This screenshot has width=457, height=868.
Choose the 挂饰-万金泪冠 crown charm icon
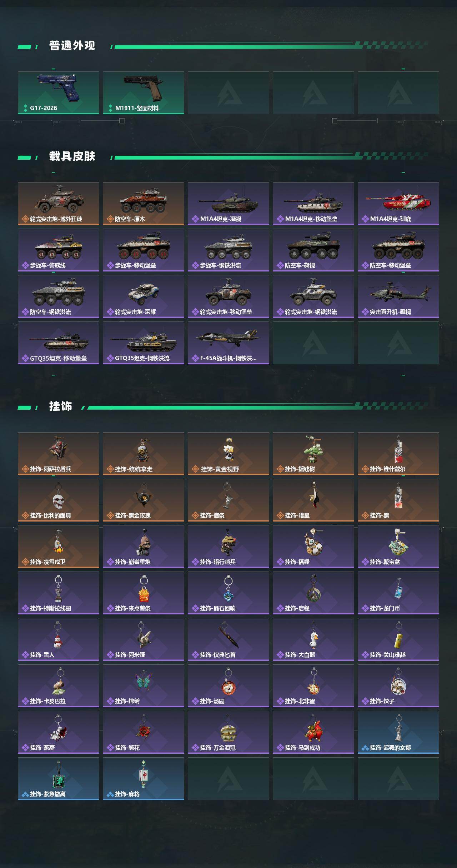pos(228,728)
